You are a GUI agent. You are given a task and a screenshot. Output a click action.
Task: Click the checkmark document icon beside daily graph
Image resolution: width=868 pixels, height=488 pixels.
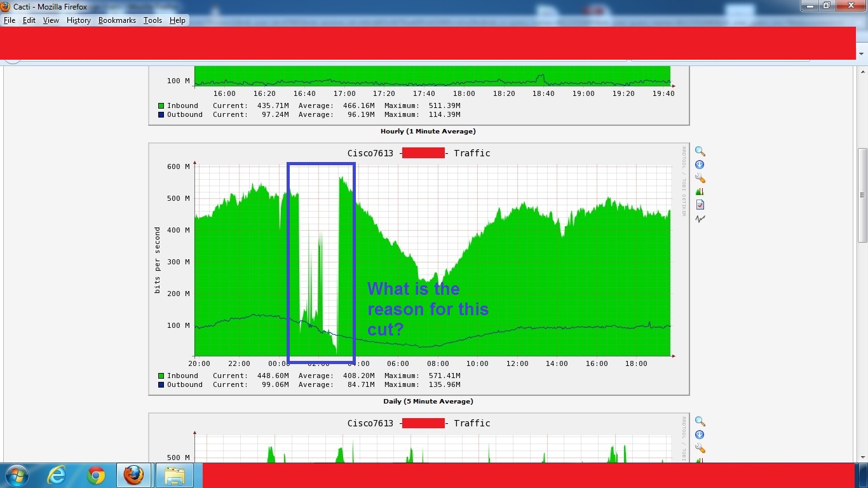point(700,205)
